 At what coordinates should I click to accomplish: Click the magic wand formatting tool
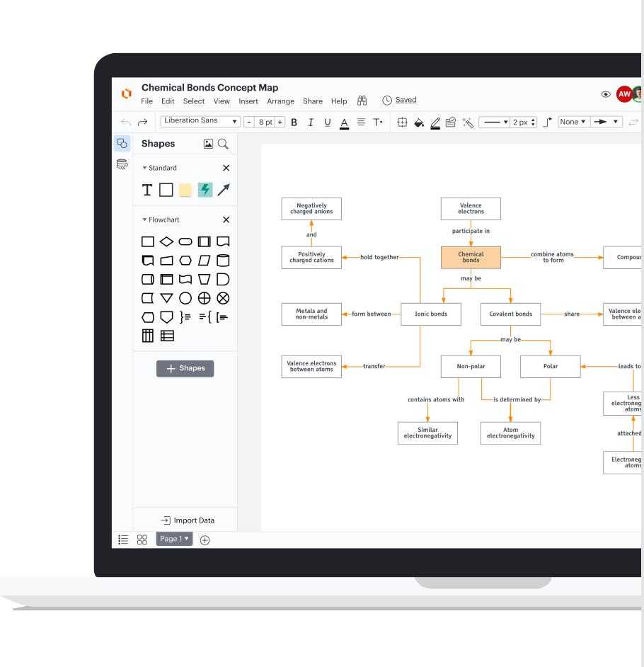click(x=468, y=122)
